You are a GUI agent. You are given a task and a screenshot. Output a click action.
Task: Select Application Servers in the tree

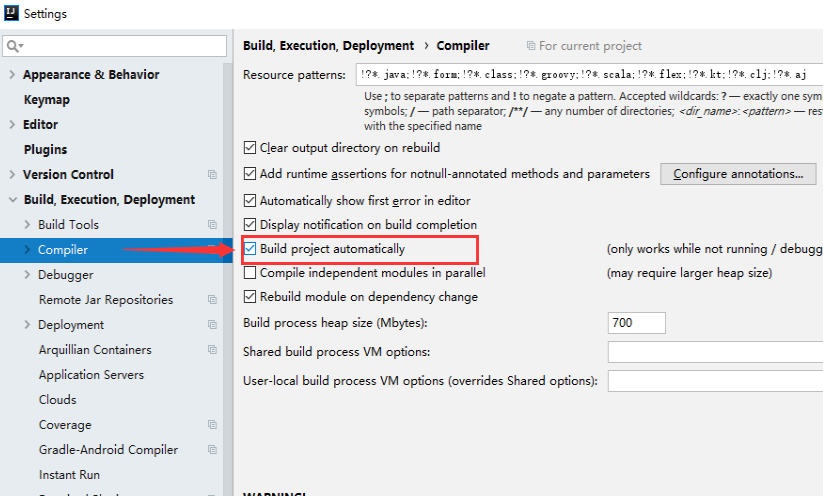(x=91, y=375)
